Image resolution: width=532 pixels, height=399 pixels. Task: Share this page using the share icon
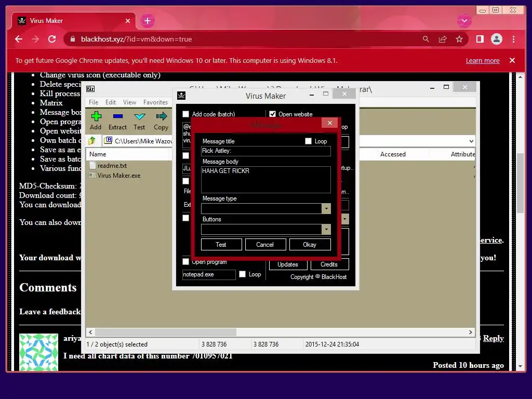[x=443, y=39]
